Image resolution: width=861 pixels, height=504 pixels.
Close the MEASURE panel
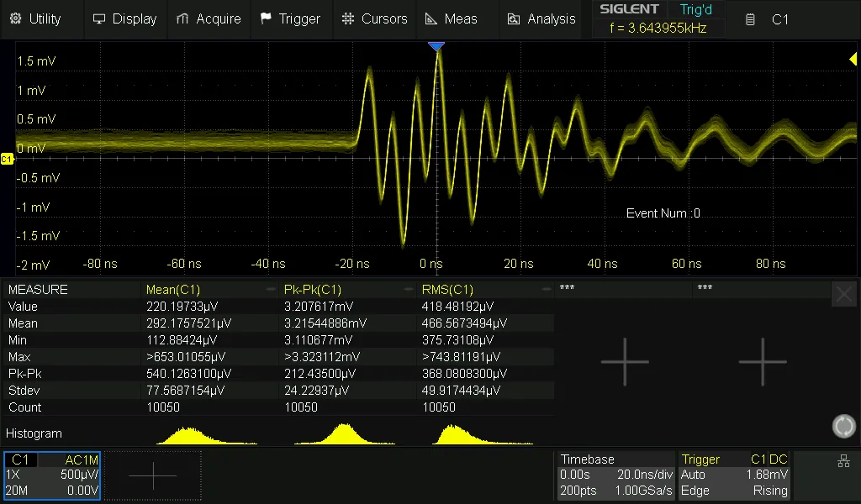tap(844, 294)
